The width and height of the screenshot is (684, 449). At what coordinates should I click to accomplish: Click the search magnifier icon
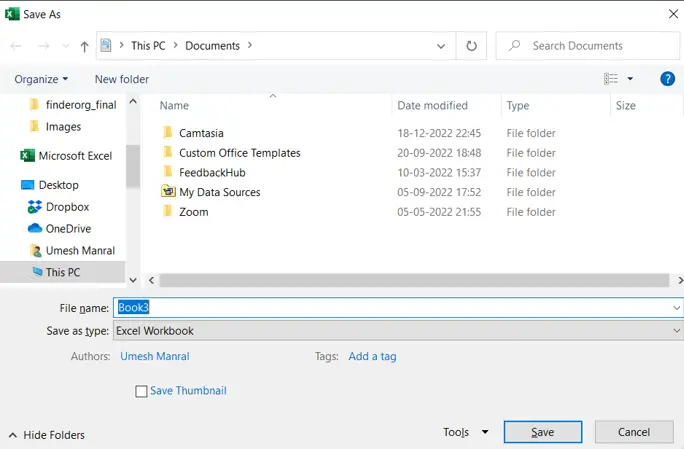click(515, 45)
